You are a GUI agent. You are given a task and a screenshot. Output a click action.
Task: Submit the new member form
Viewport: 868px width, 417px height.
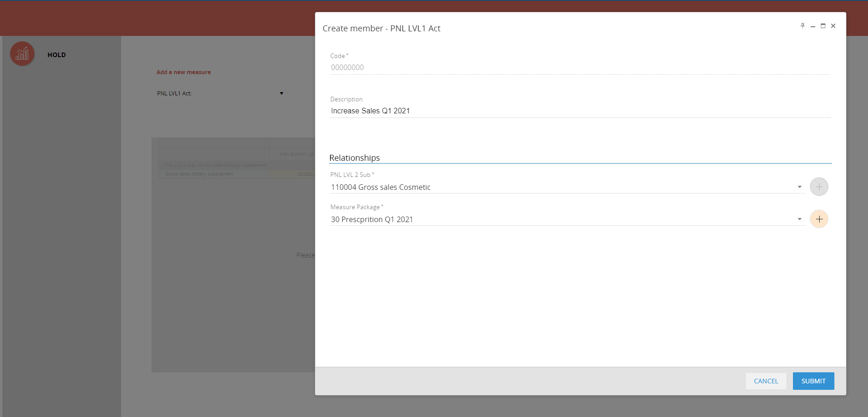[x=813, y=381]
